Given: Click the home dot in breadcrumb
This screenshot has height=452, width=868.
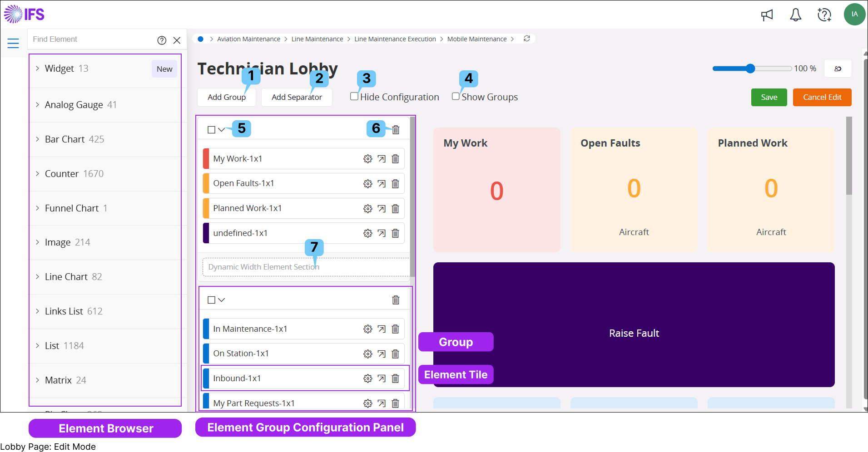Looking at the screenshot, I should tap(200, 39).
